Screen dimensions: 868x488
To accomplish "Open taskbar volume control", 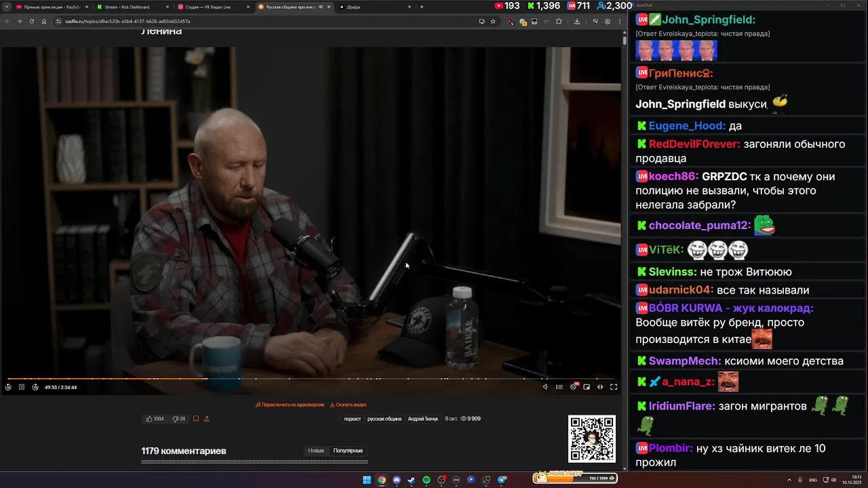I will click(833, 480).
